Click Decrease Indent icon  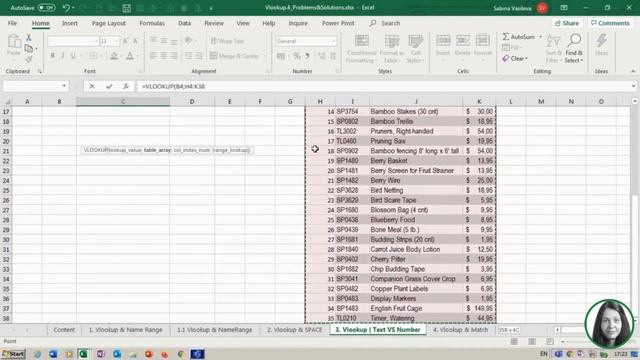188,56
